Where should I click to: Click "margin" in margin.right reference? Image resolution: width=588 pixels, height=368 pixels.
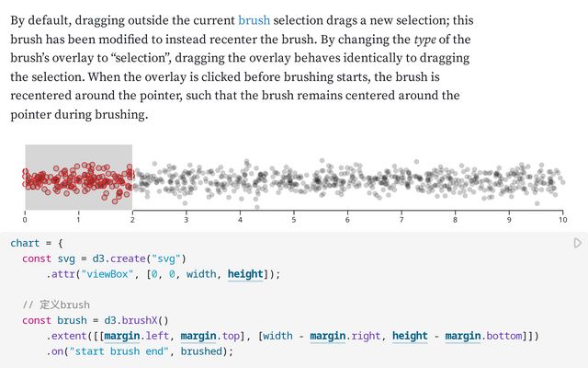tap(328, 336)
